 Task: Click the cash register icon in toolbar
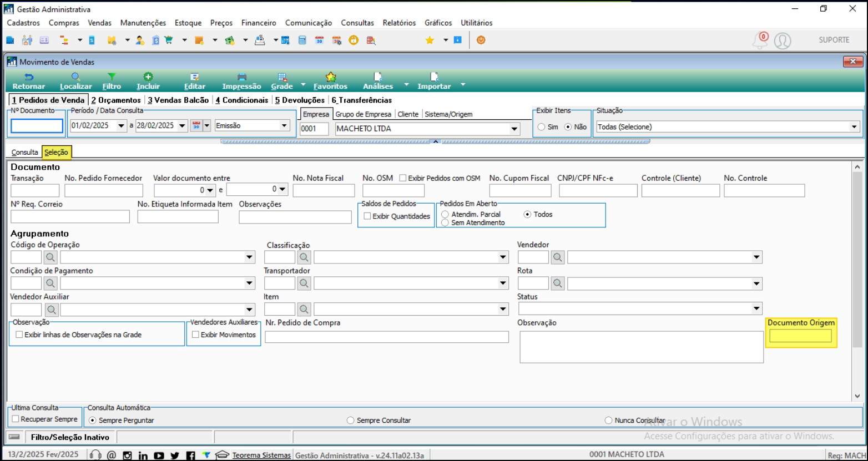click(260, 40)
